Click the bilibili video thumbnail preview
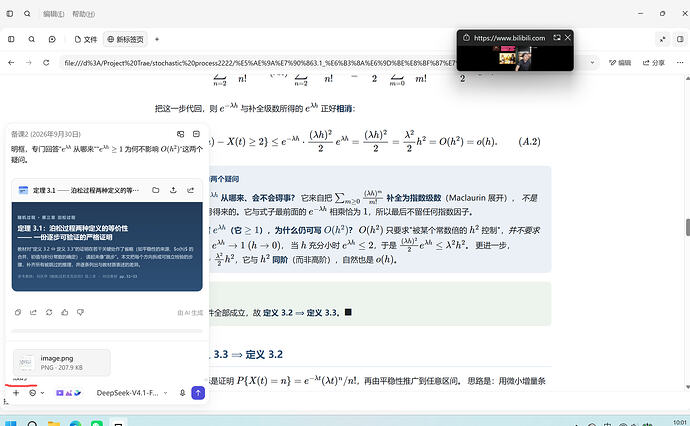Screen dimensions: 690x426 [x=515, y=57]
